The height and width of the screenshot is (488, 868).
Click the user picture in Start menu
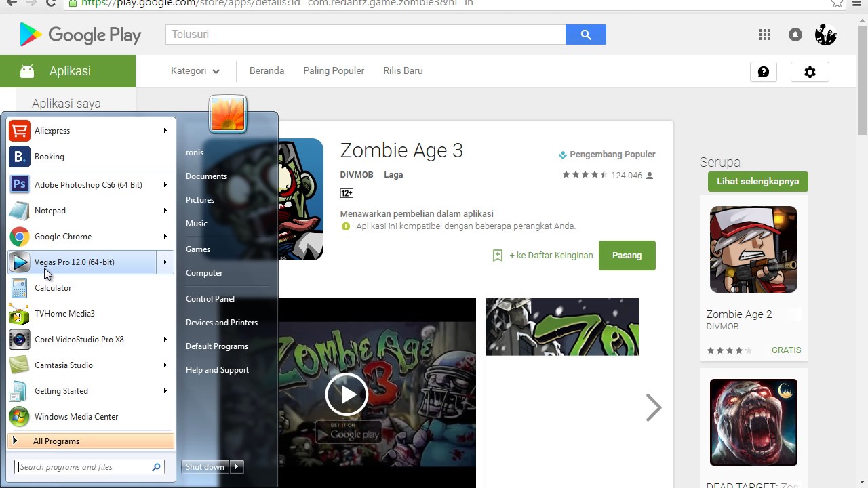coord(228,113)
